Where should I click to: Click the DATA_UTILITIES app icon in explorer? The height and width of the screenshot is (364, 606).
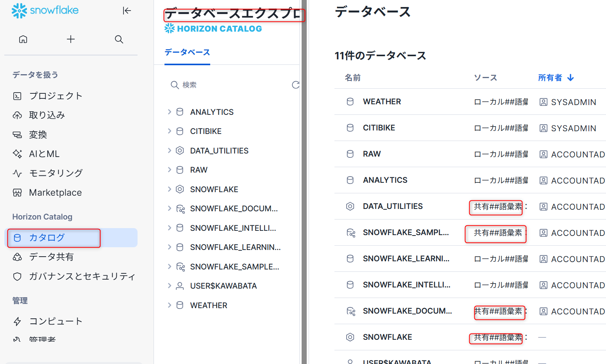pos(180,151)
